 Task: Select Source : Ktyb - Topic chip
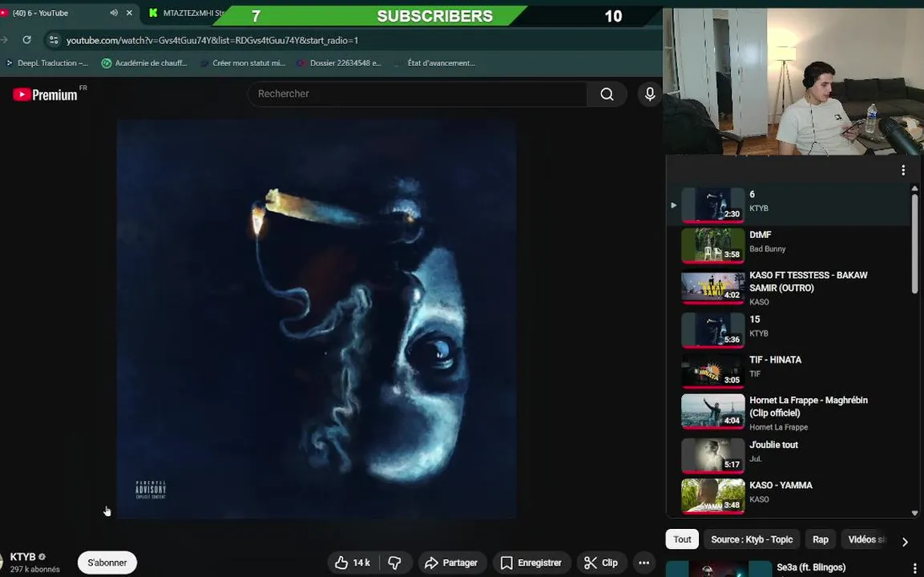coord(752,539)
